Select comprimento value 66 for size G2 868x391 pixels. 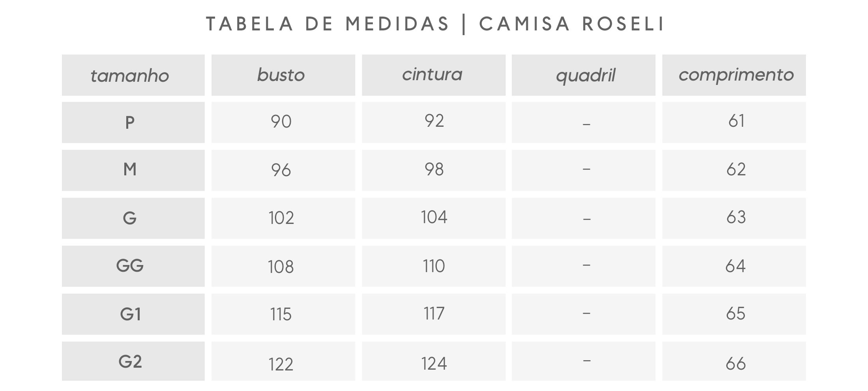pos(736,363)
